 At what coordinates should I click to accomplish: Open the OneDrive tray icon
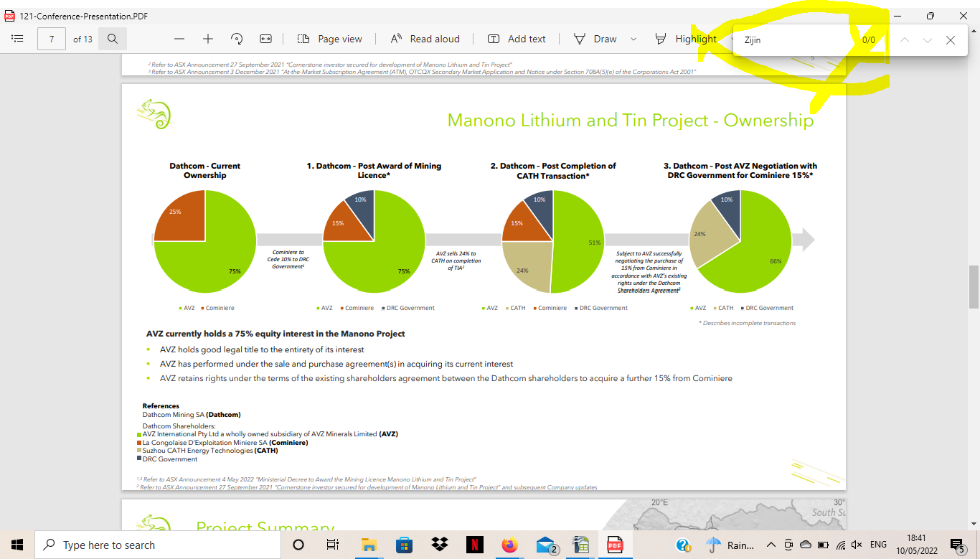click(x=806, y=545)
